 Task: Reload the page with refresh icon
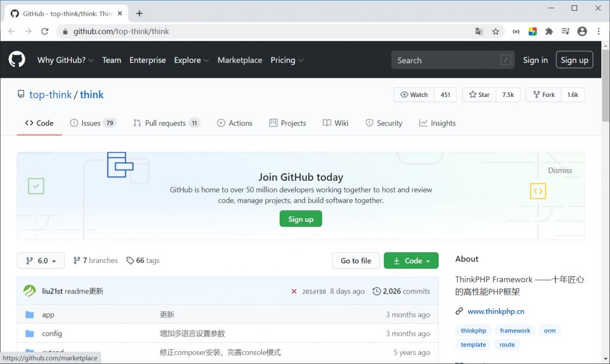pyautogui.click(x=45, y=31)
